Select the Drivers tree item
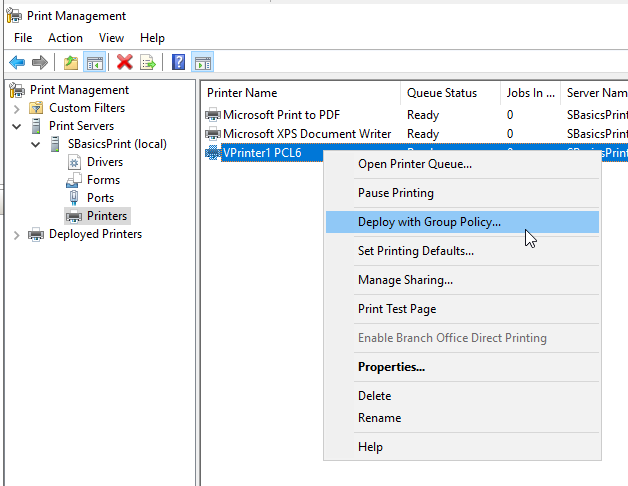Screen dimensions: 628x486 [x=105, y=162]
